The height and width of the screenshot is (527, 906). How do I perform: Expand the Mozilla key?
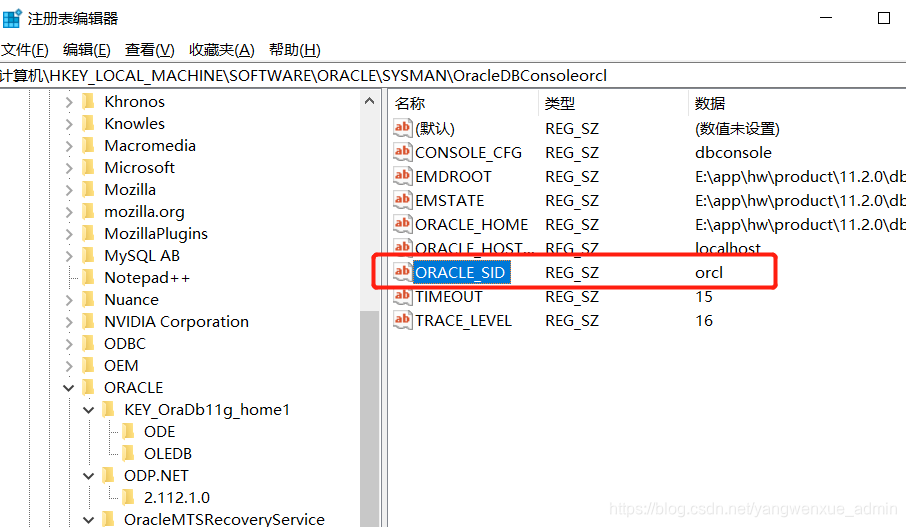pyautogui.click(x=69, y=190)
